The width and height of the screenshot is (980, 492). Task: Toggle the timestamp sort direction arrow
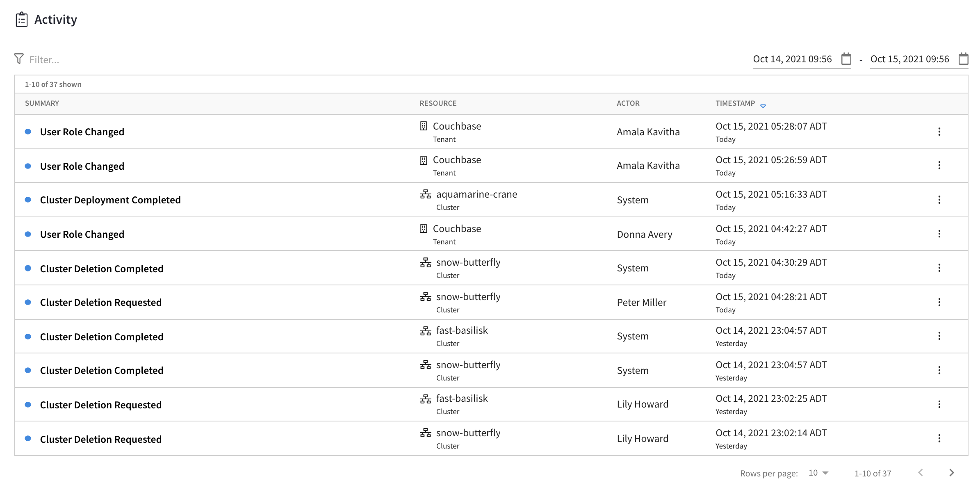763,106
